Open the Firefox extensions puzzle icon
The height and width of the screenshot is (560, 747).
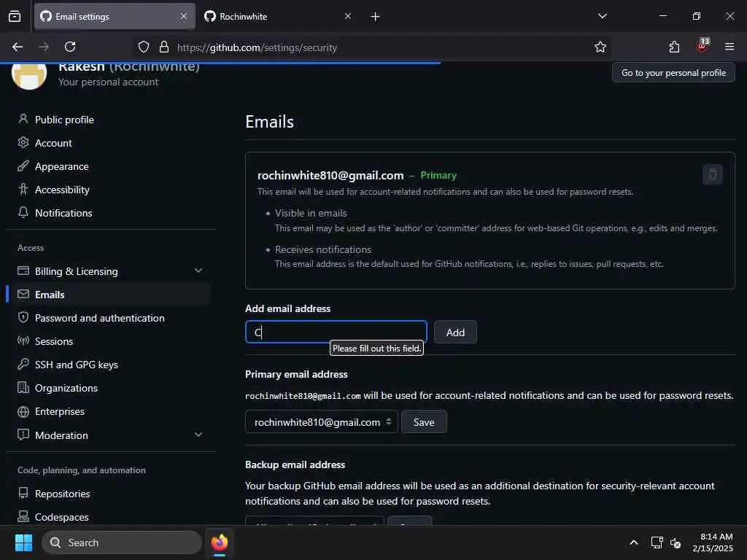click(x=674, y=47)
